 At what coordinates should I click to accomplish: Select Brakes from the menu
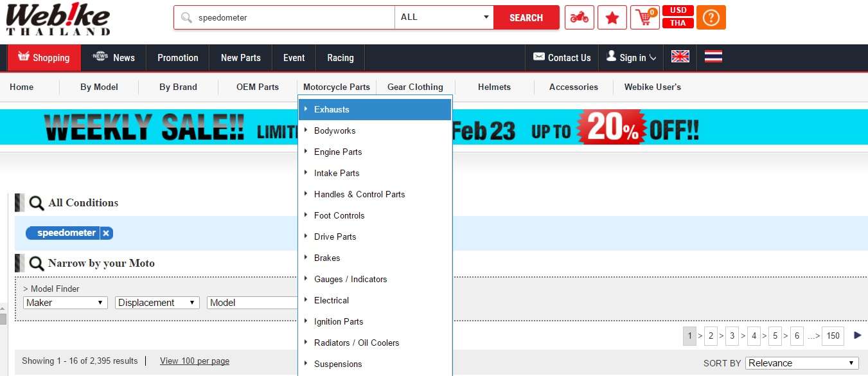tap(375, 258)
